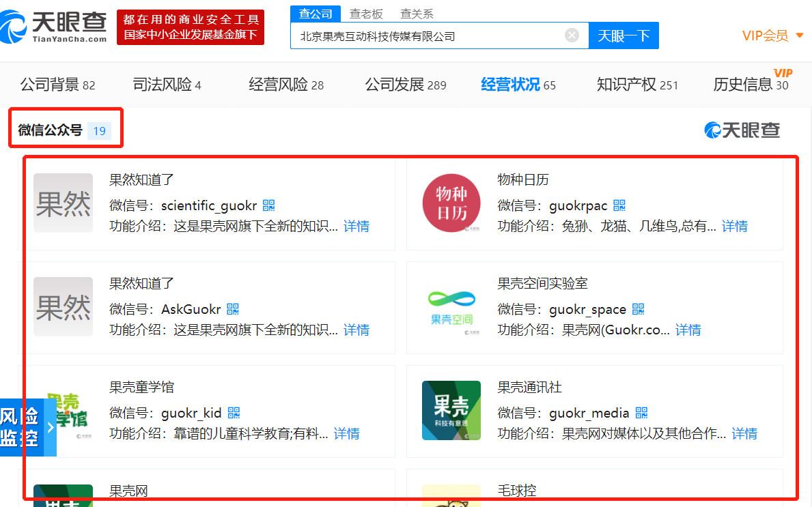Click the 果壳童学馆 account name
This screenshot has width=812, height=507.
pos(141,386)
